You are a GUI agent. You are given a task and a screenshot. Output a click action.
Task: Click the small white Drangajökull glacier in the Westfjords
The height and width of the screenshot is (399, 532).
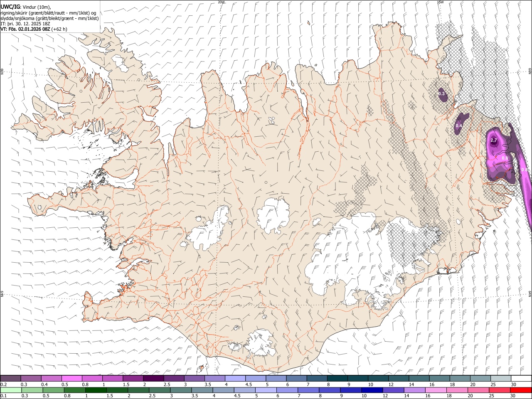(x=121, y=63)
